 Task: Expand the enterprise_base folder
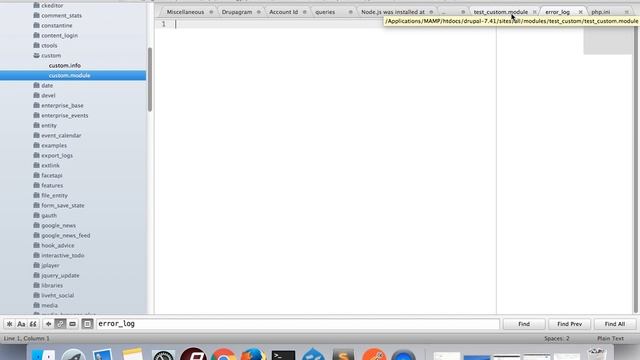point(36,105)
